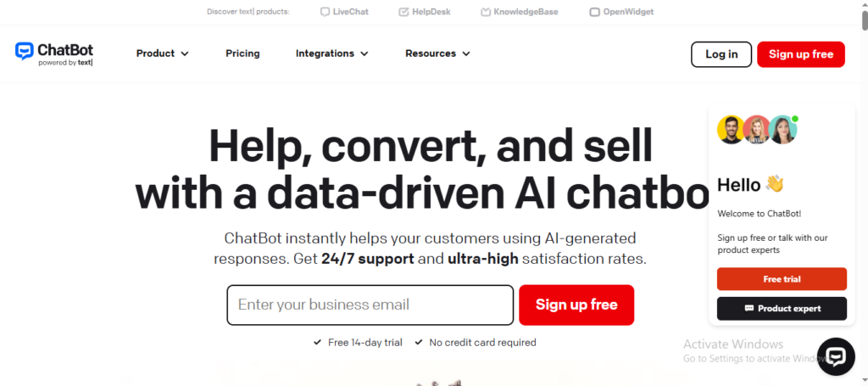Image resolution: width=868 pixels, height=386 pixels.
Task: Click the black chat widget launcher icon
Action: 836,357
